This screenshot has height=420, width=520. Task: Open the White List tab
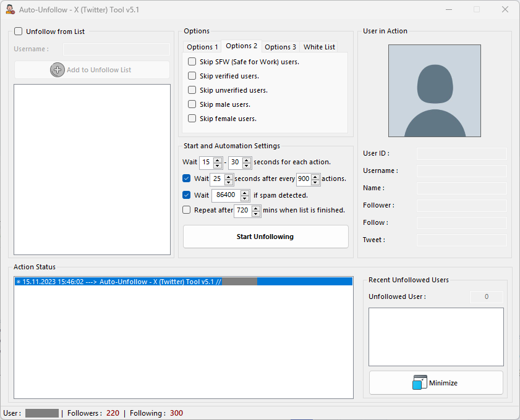click(x=319, y=47)
